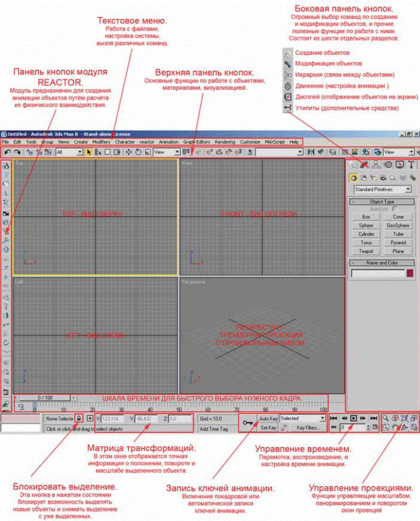Jump to the end of animation
The width and height of the screenshot is (420, 521).
374,418
